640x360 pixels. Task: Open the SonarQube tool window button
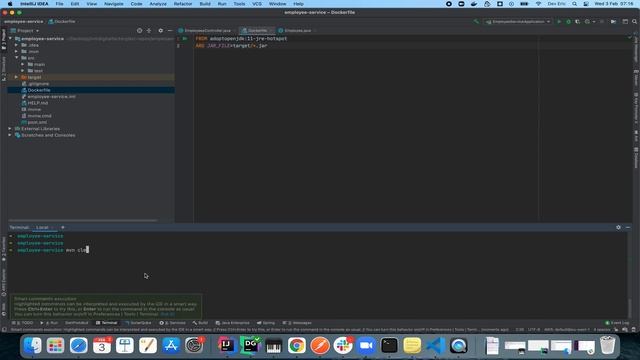(138, 323)
